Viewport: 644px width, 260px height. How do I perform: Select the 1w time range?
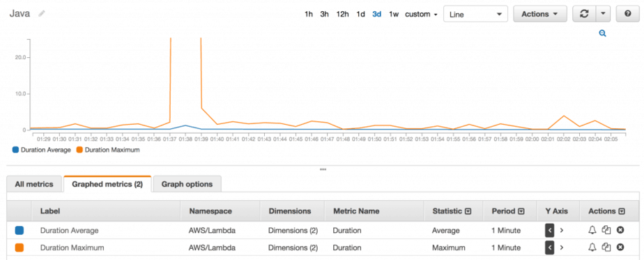coord(394,15)
